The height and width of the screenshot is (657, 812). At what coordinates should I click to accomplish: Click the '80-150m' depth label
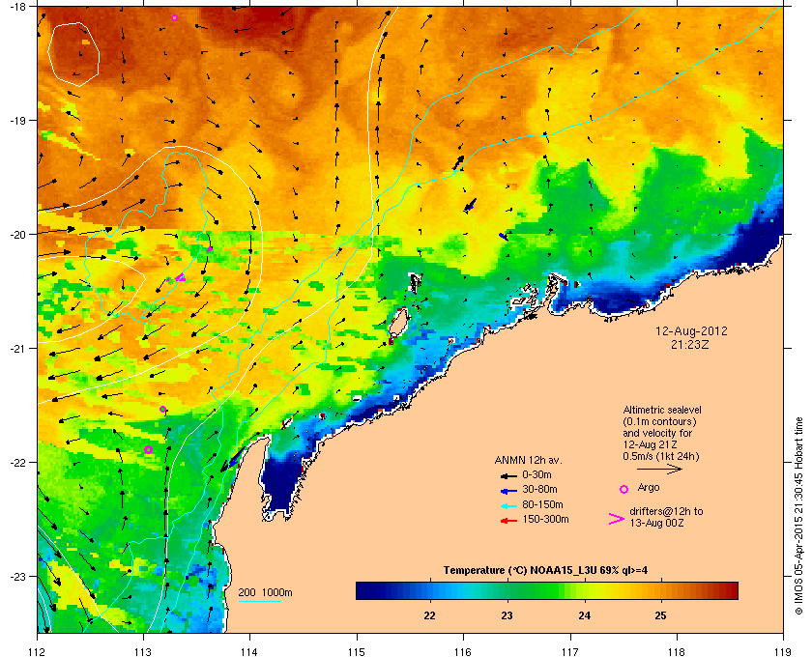click(542, 504)
